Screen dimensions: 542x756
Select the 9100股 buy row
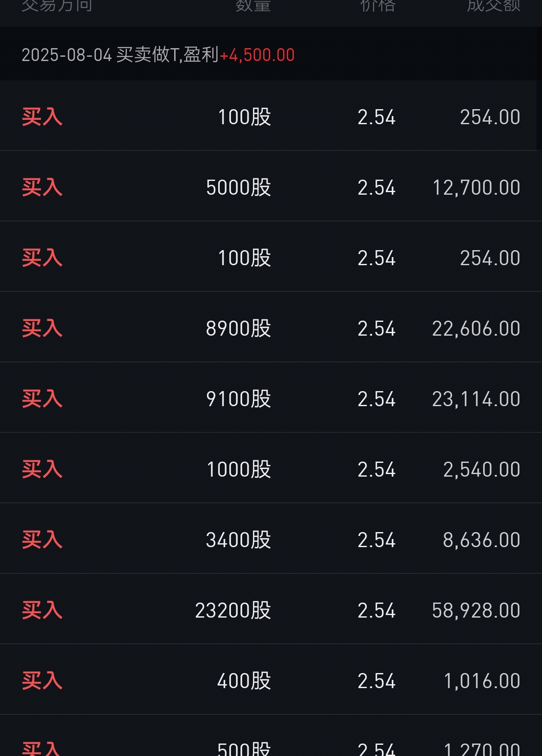[271, 398]
